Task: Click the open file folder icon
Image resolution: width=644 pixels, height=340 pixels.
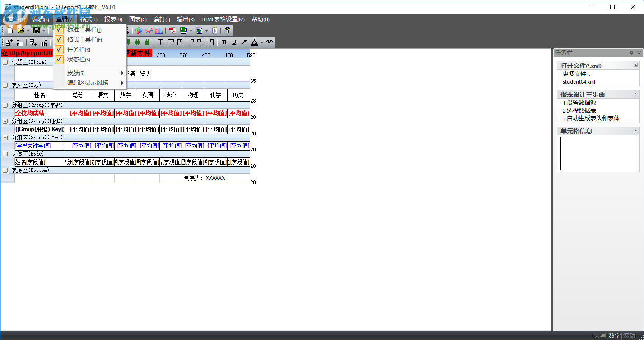Action: click(x=21, y=30)
